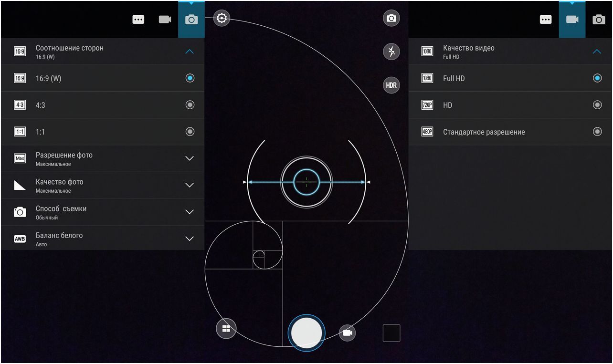613x364 pixels.
Task: Click the focus exposure ring in viewfinder
Action: pos(306,182)
